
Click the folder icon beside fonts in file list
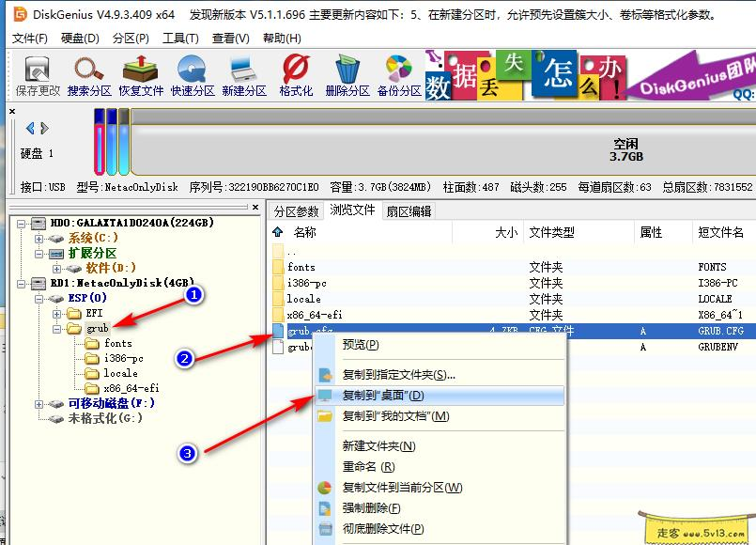pyautogui.click(x=276, y=266)
